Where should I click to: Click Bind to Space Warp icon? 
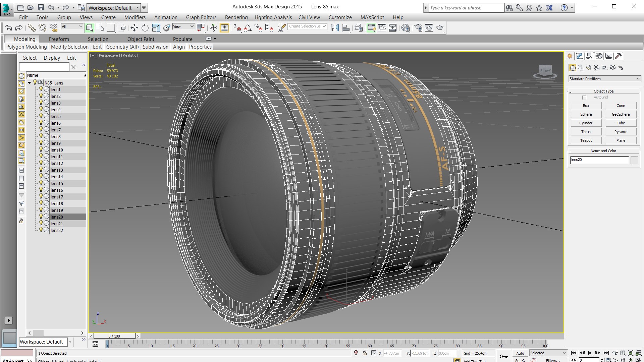point(53,28)
